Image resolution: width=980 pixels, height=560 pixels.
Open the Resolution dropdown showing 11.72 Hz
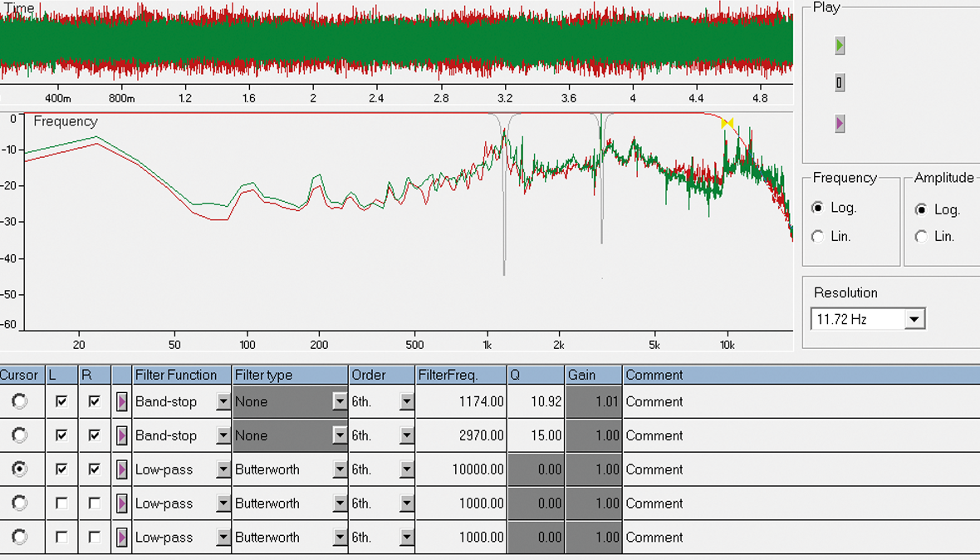[914, 319]
